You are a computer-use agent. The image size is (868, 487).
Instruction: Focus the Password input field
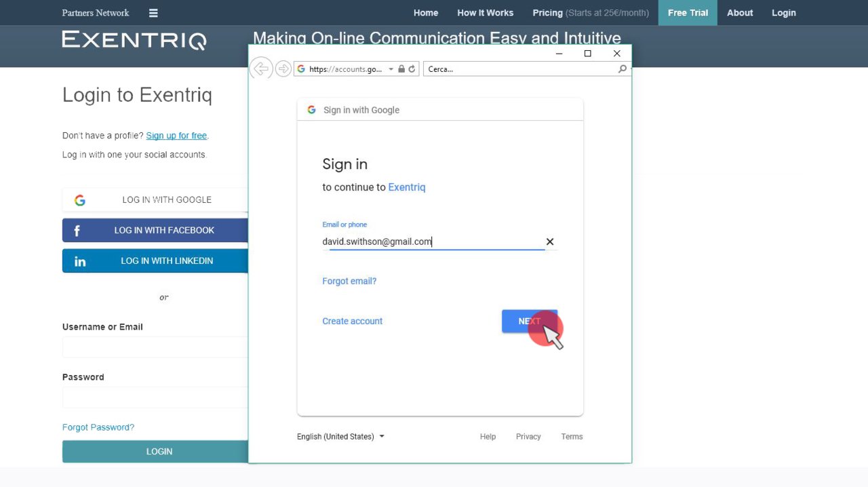155,397
